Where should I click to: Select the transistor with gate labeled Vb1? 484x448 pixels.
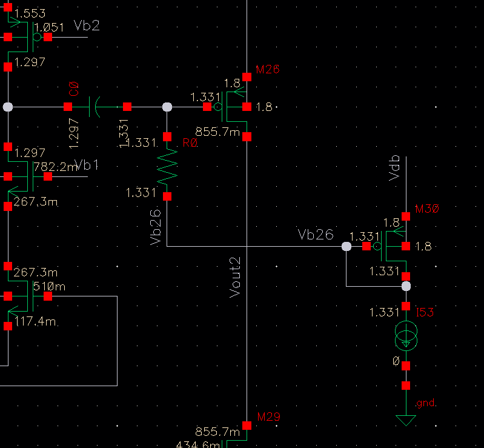(x=23, y=176)
